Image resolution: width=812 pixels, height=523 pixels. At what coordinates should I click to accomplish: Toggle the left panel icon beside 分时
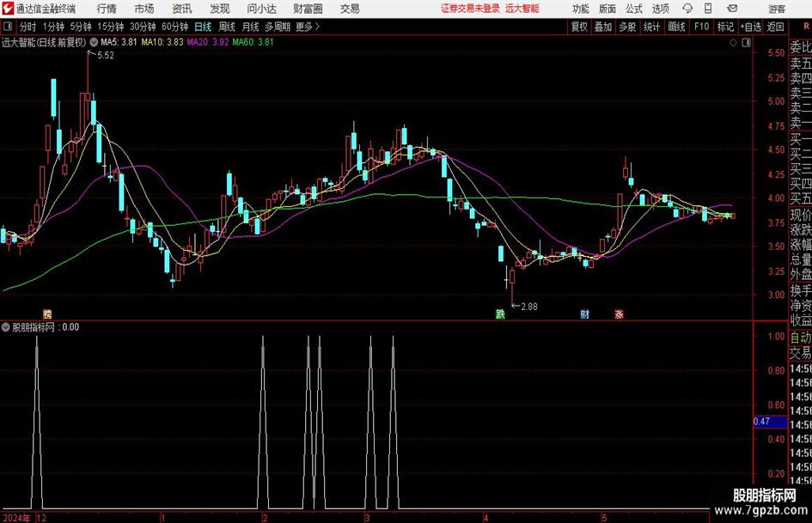[x=8, y=27]
